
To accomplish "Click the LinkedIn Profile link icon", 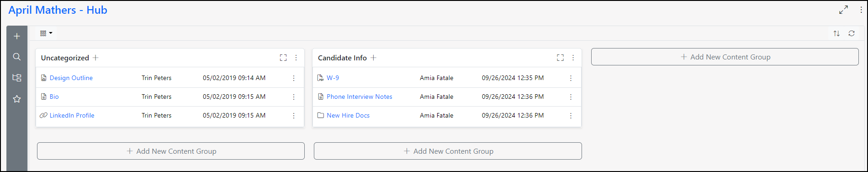I will tap(43, 115).
